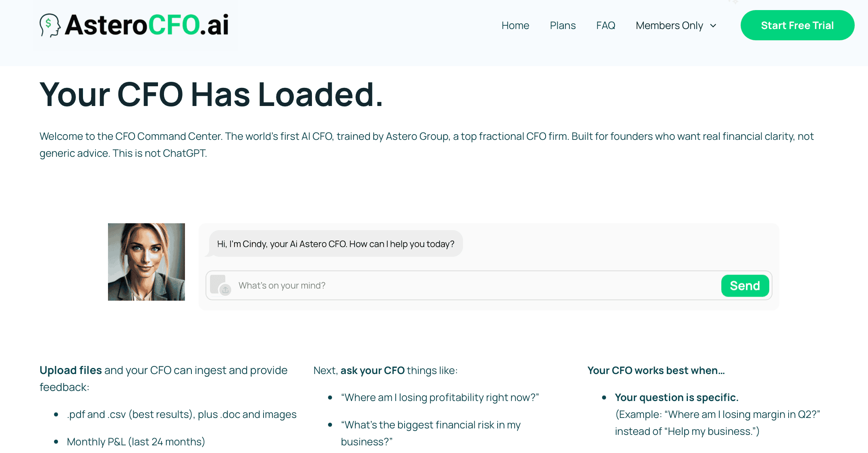Navigate to the FAQ page
Screen dimensions: 868x453
point(605,25)
